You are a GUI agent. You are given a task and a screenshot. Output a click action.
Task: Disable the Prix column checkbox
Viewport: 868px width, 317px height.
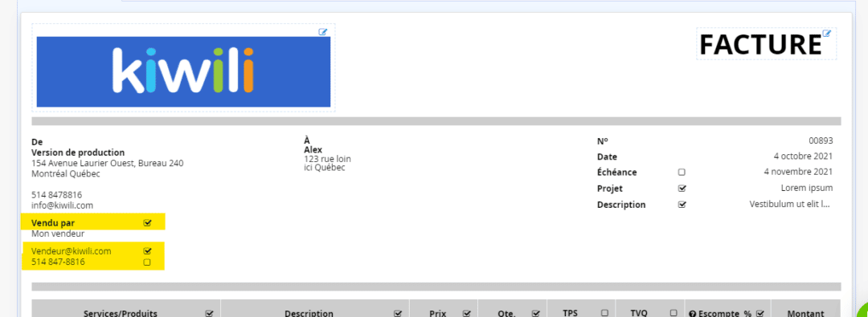point(467,313)
